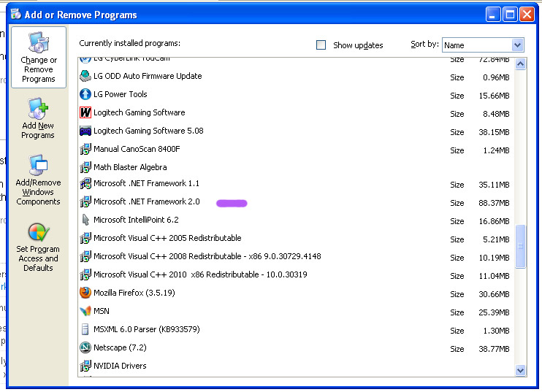Click the Manual CanoScan 8400F icon

point(85,149)
